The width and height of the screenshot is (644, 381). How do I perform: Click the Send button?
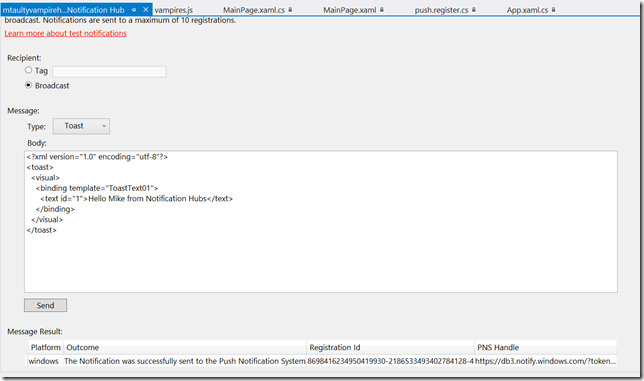[46, 305]
